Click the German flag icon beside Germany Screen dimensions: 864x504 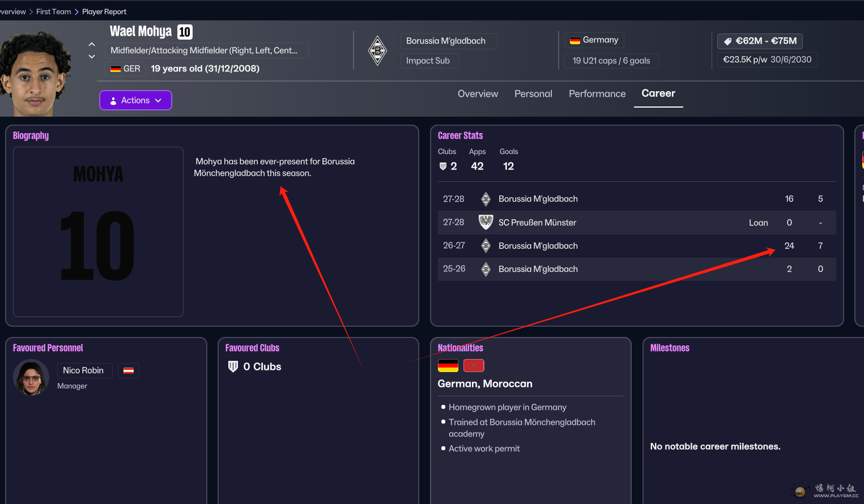pos(574,40)
